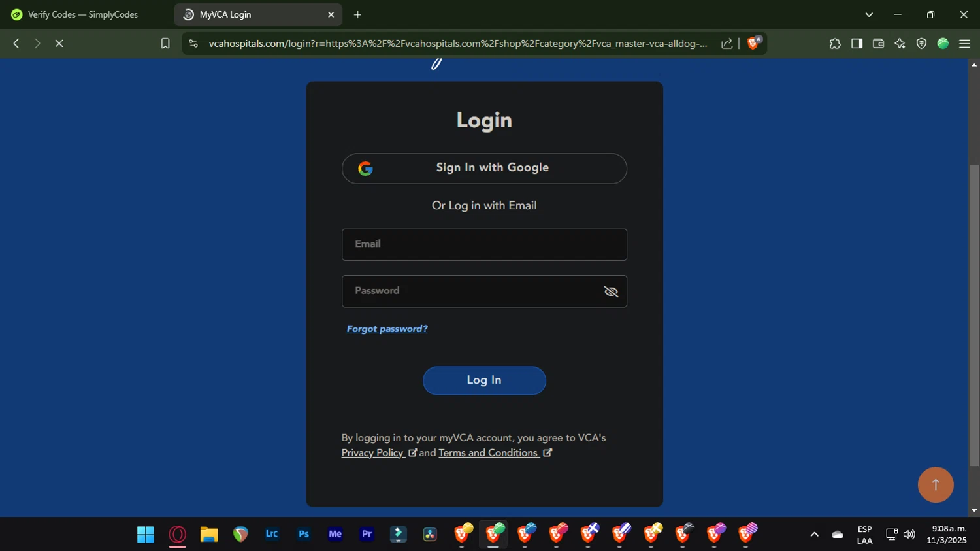Show the browser sidebar panel
This screenshot has height=551, width=980.
tap(857, 43)
